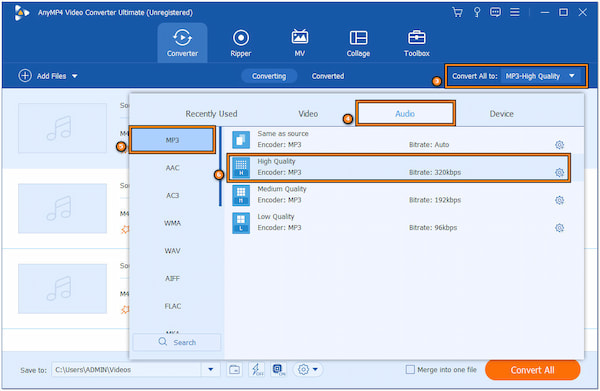Image resolution: width=600 pixels, height=391 pixels.
Task: Open settings gear for High Quality
Action: pos(559,173)
